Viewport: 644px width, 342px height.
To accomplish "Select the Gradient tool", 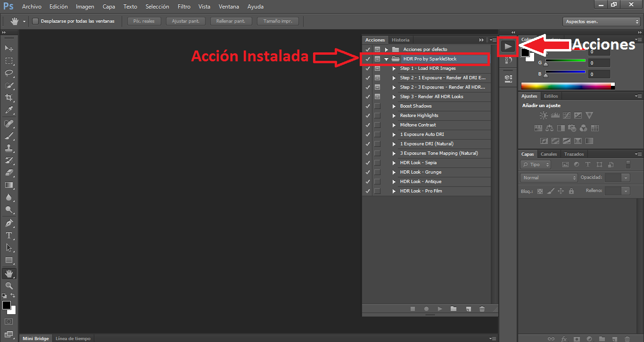I will point(9,185).
